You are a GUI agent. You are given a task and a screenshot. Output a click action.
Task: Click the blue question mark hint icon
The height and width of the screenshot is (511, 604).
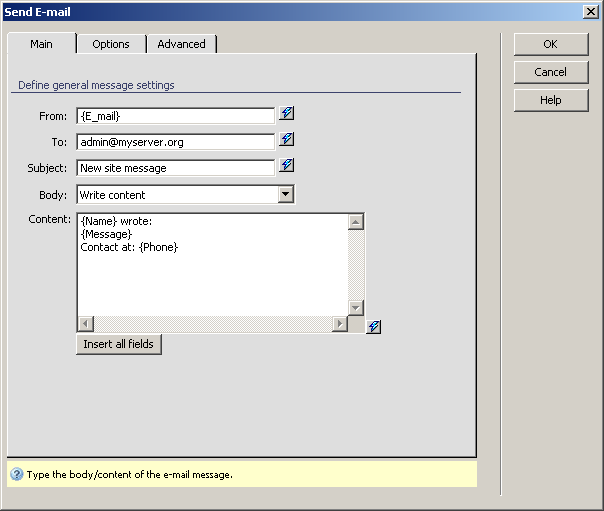(16, 474)
